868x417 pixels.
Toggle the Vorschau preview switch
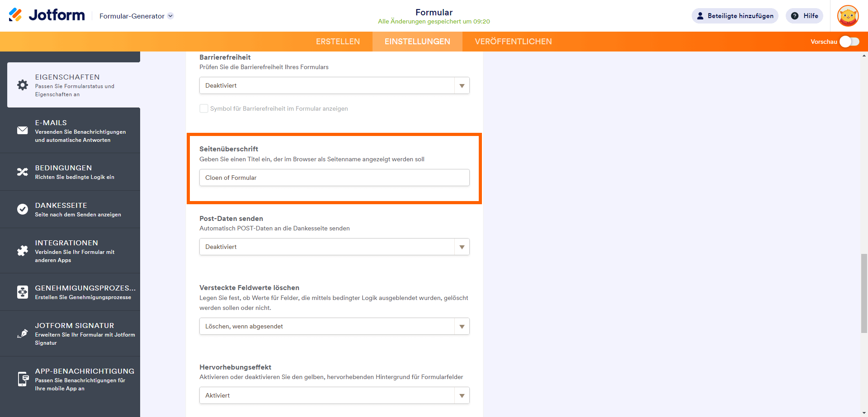click(x=849, y=42)
